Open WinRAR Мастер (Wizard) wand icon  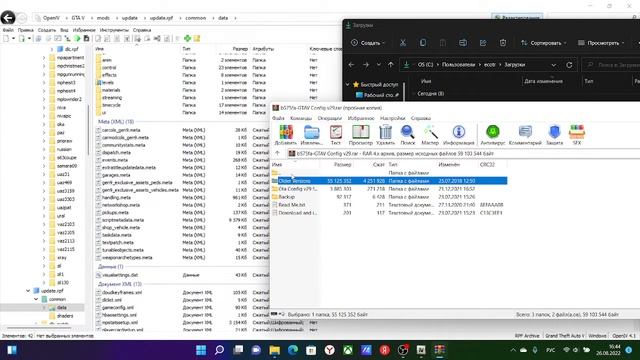(430, 134)
